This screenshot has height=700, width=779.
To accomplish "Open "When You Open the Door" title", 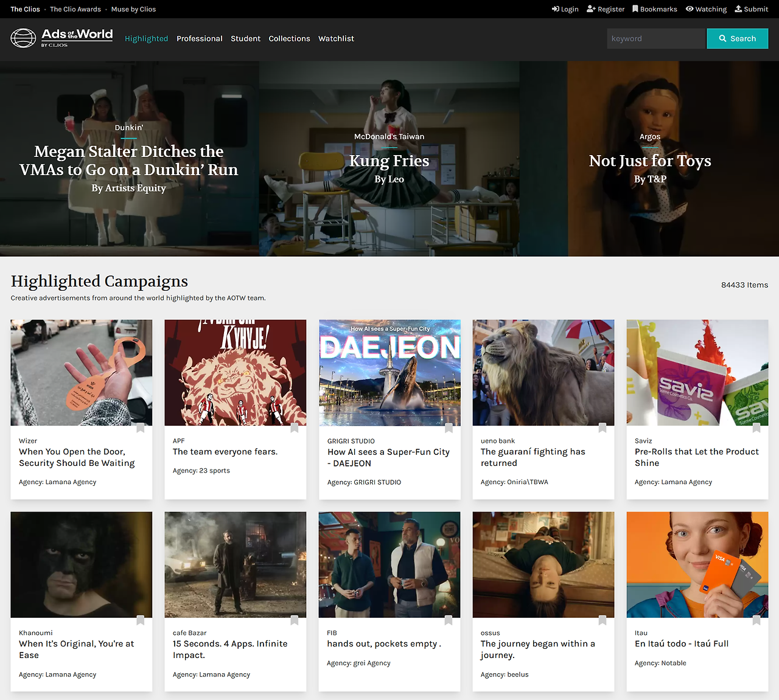I will point(77,457).
